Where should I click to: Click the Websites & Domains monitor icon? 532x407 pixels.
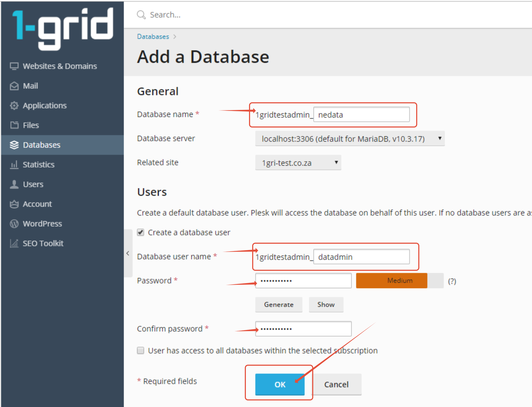(14, 66)
